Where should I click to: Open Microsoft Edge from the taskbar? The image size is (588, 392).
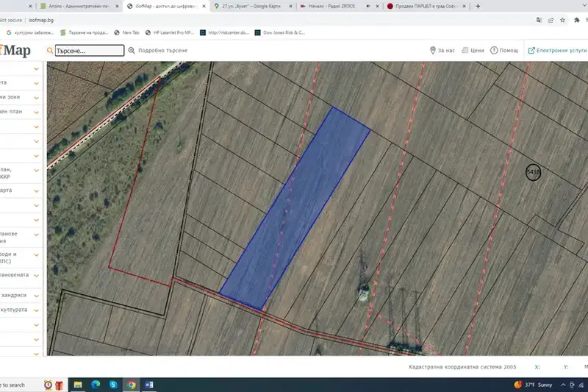pyautogui.click(x=96, y=385)
